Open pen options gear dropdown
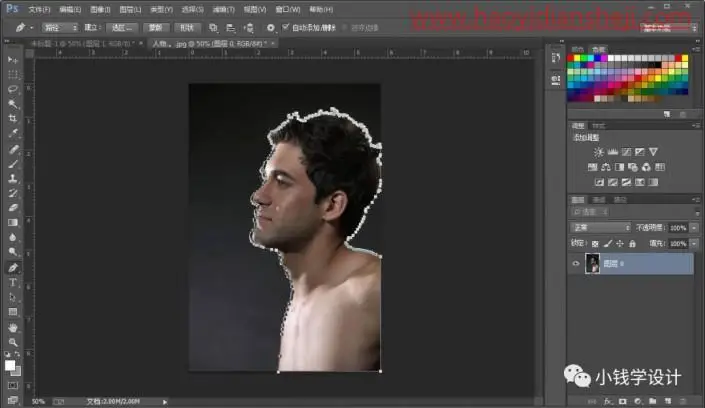705x408 pixels. point(270,28)
